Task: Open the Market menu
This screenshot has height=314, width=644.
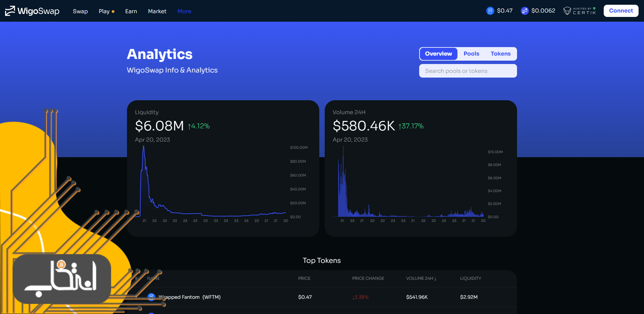Action: (157, 11)
